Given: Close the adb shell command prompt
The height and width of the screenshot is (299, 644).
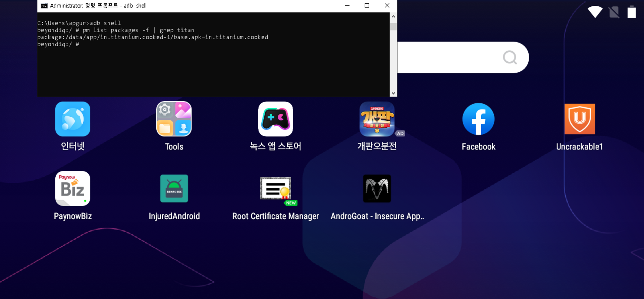Looking at the screenshot, I should coord(387,6).
